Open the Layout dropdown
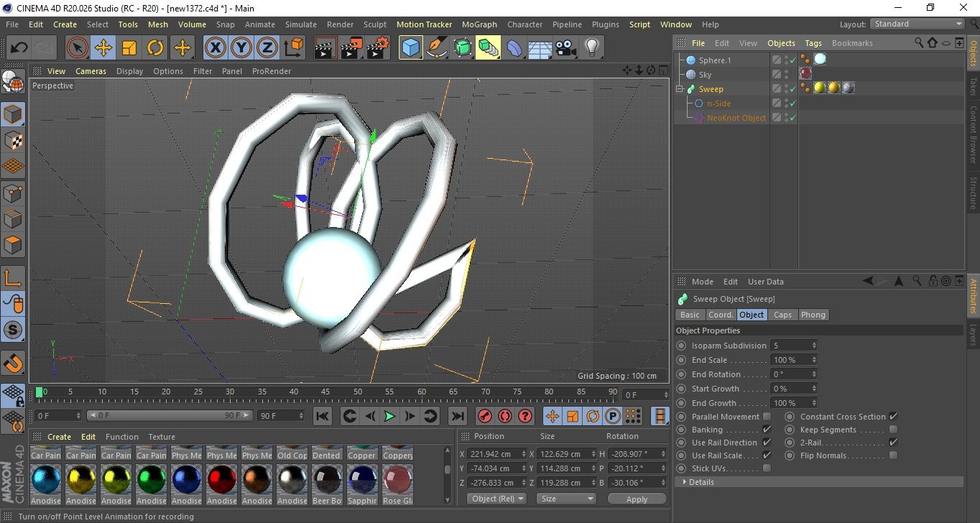Image resolution: width=980 pixels, height=523 pixels. coord(917,24)
